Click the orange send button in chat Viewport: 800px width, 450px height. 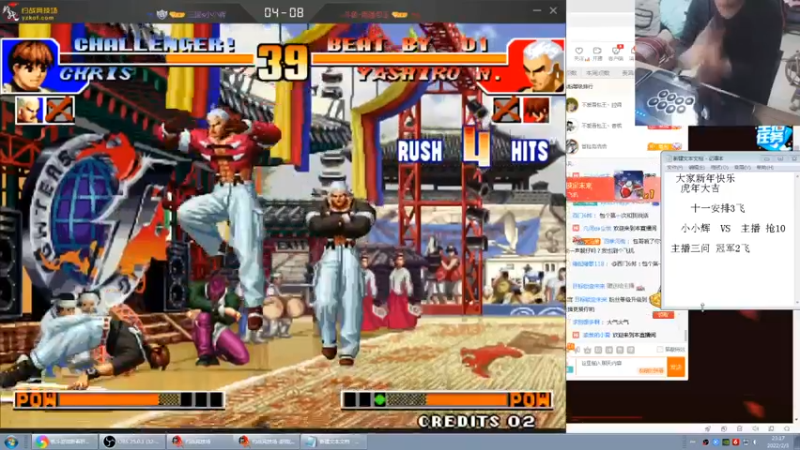coord(676,367)
